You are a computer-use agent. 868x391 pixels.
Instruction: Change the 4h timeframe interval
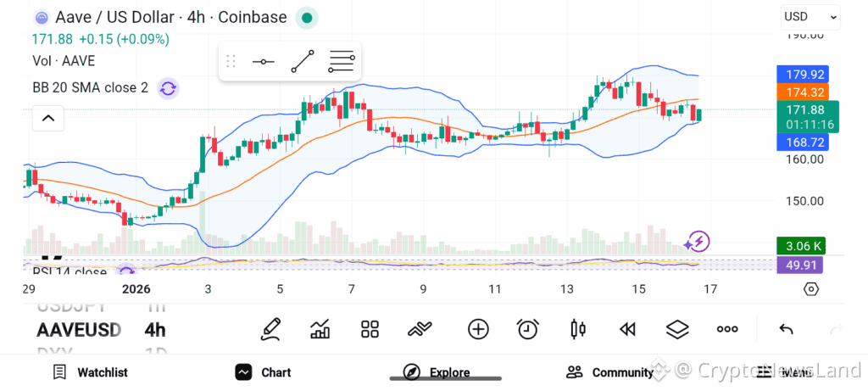tap(155, 330)
